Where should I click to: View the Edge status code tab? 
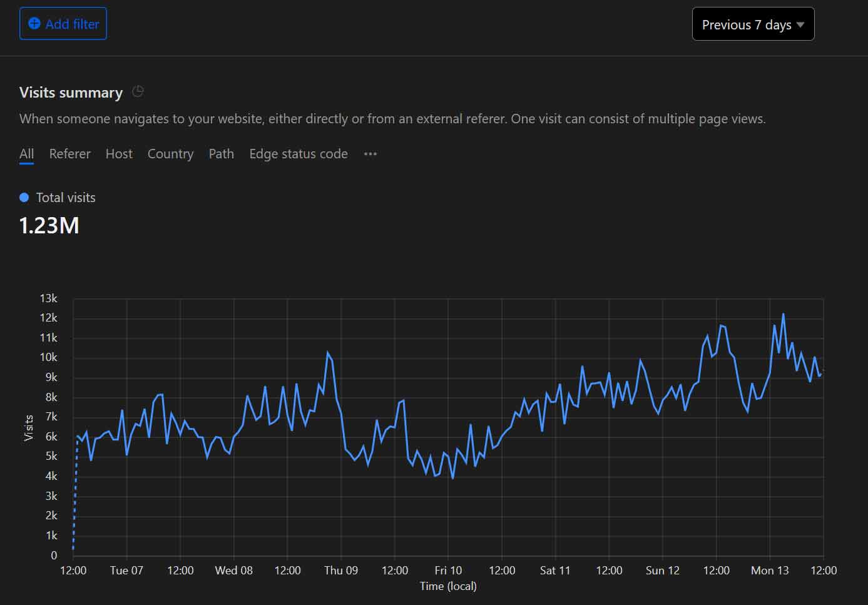pyautogui.click(x=298, y=154)
